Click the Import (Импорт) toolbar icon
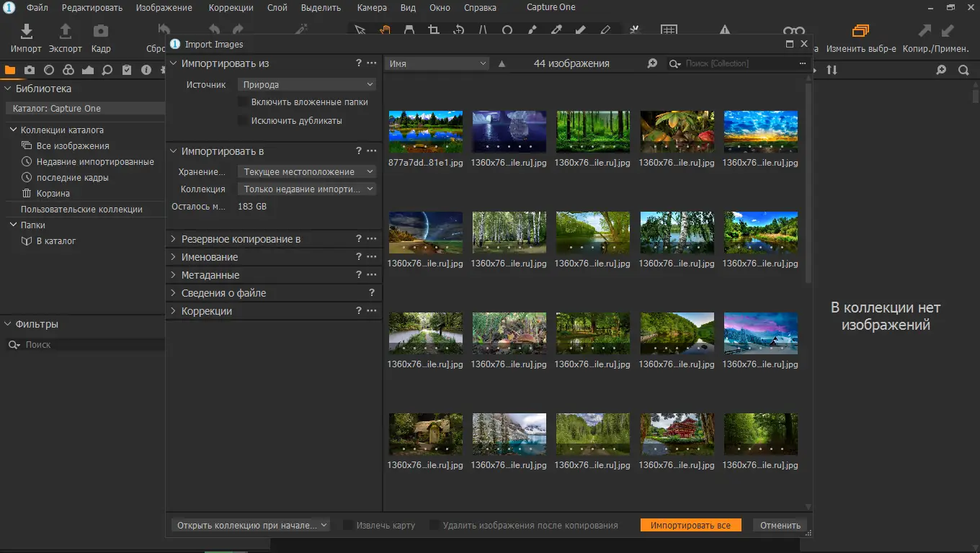The image size is (980, 553). point(26,32)
